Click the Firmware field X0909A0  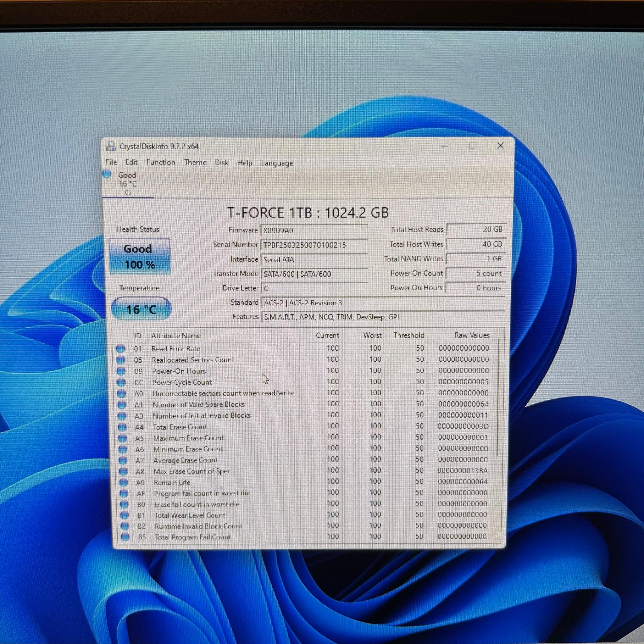click(314, 230)
